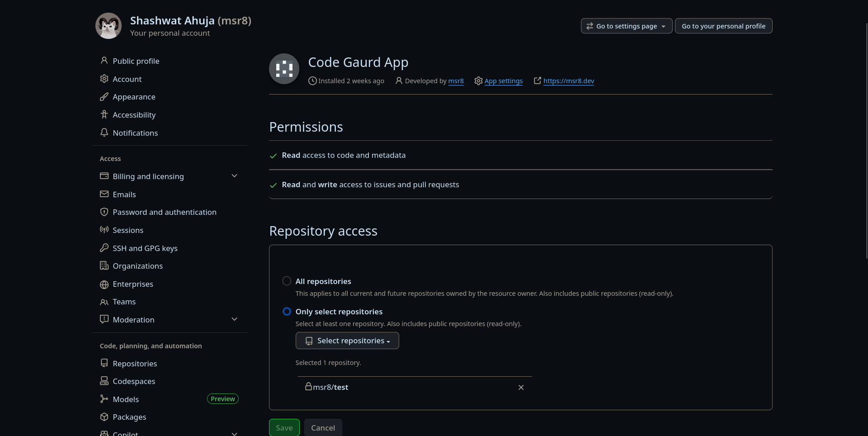Screen dimensions: 868x436
Task: Click the Public profile person icon
Action: (104, 61)
